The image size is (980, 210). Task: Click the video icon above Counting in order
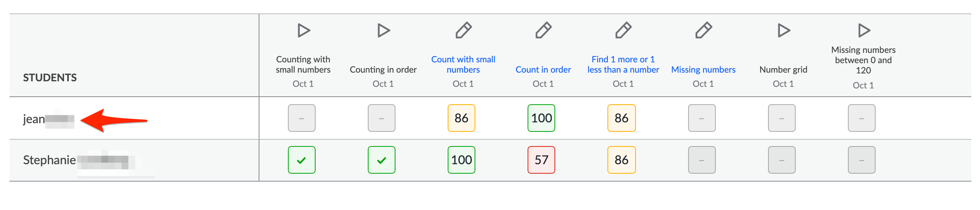384,30
